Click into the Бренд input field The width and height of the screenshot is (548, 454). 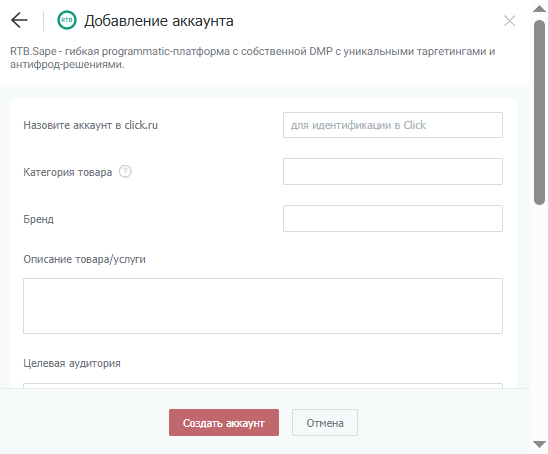point(393,218)
